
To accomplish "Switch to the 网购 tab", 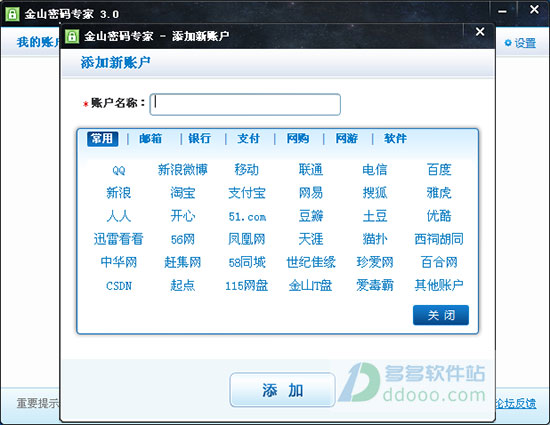I will click(x=297, y=139).
